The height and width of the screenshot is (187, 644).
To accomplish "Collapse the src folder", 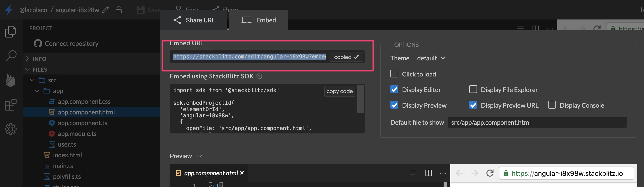I will (32, 80).
